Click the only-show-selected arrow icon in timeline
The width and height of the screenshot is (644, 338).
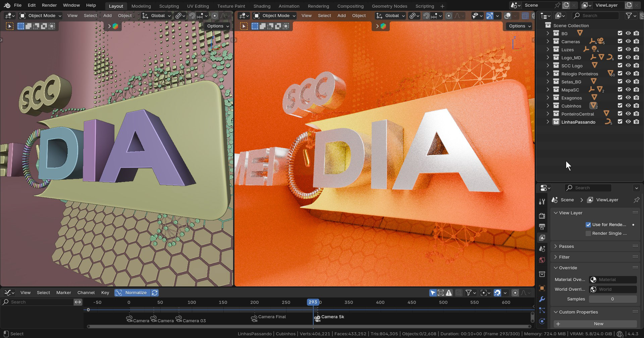(x=433, y=293)
